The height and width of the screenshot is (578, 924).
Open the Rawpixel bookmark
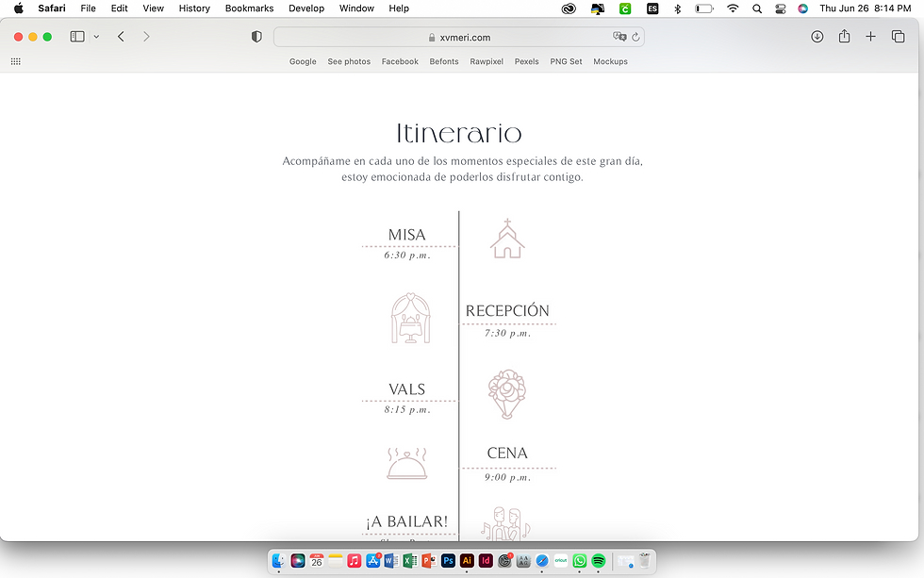[487, 61]
